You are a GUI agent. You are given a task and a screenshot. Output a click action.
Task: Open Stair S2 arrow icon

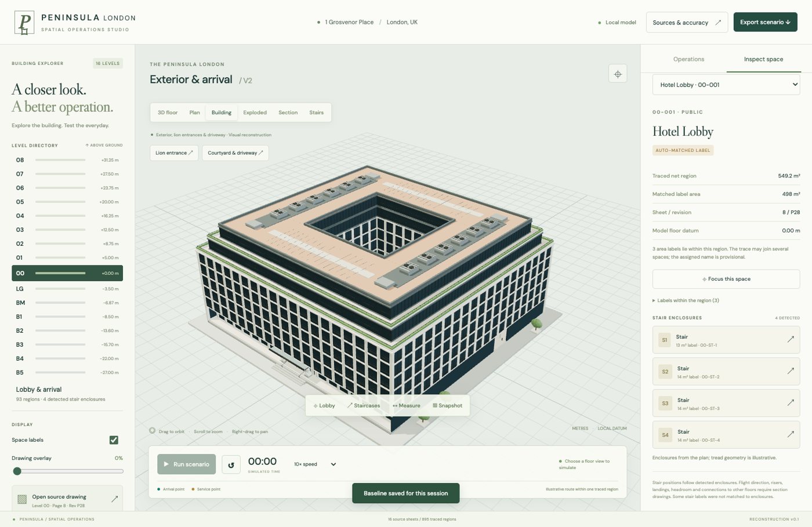[x=791, y=371]
